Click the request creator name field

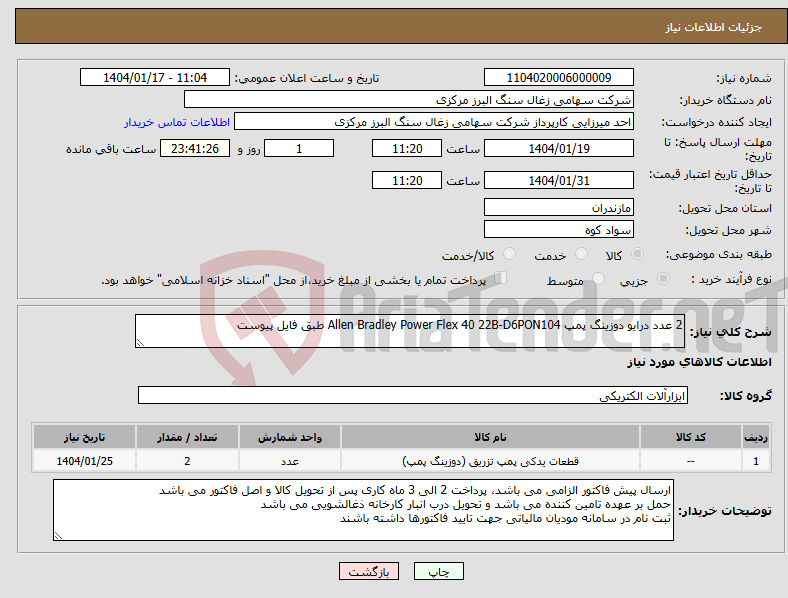point(434,122)
